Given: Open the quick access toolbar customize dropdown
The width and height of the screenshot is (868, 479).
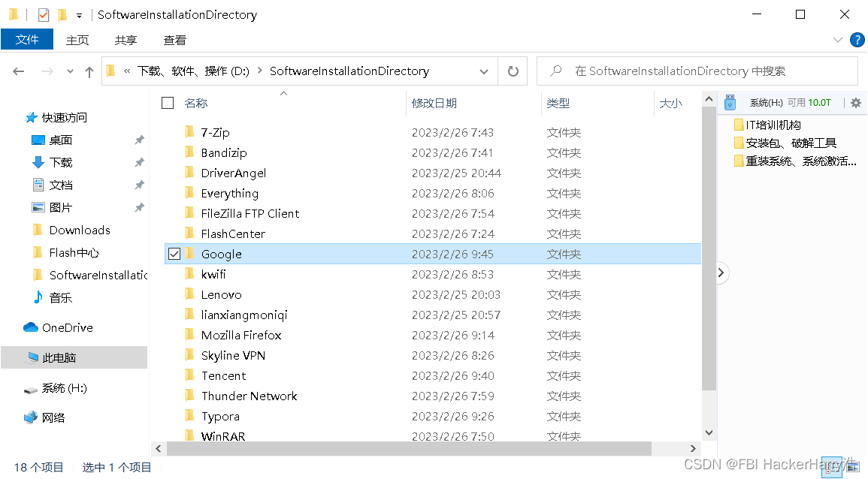Looking at the screenshot, I should [x=79, y=16].
